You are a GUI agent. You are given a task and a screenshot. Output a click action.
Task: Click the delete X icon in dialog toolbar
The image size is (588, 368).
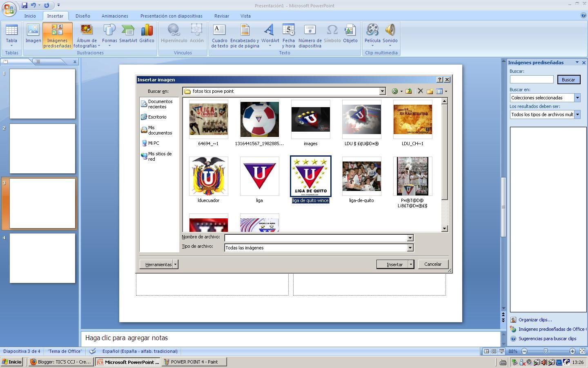pyautogui.click(x=420, y=91)
